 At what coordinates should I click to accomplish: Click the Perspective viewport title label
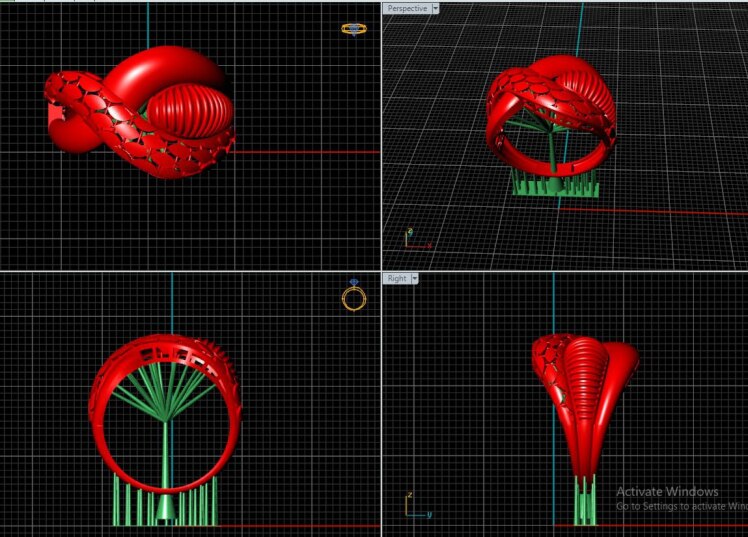[x=406, y=8]
